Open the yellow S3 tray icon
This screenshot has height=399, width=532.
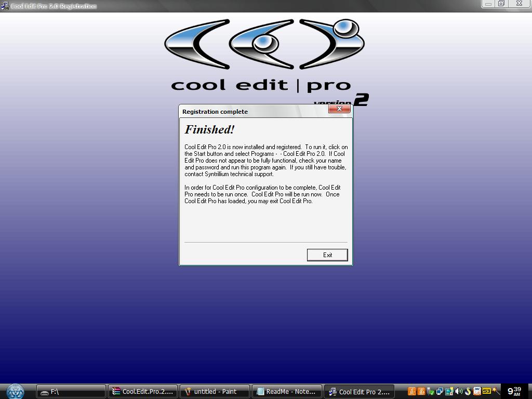click(x=486, y=391)
